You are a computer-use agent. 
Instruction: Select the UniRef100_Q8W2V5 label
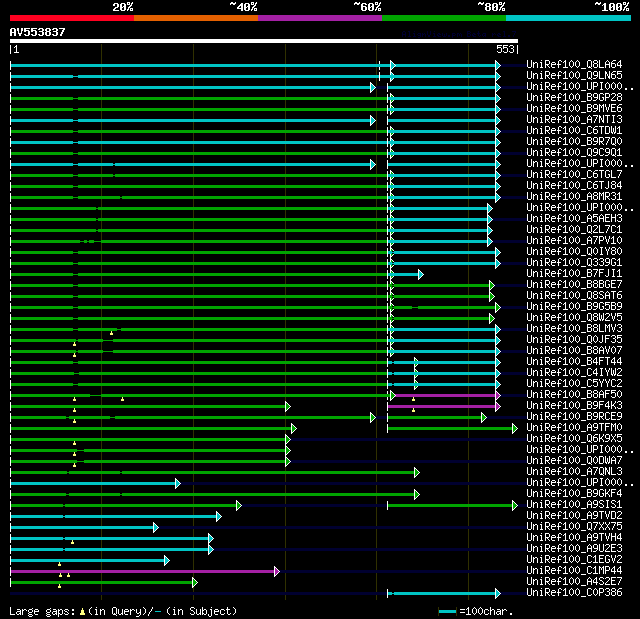(x=574, y=318)
